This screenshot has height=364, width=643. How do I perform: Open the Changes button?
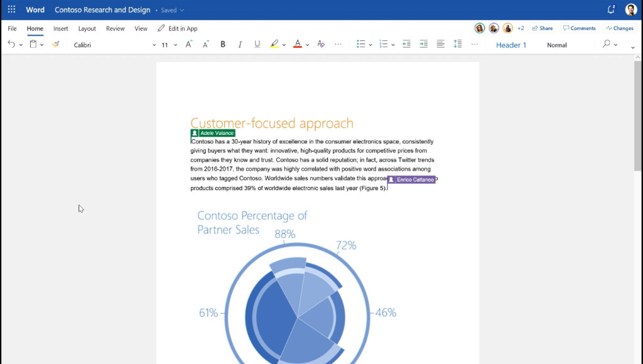[x=620, y=28]
